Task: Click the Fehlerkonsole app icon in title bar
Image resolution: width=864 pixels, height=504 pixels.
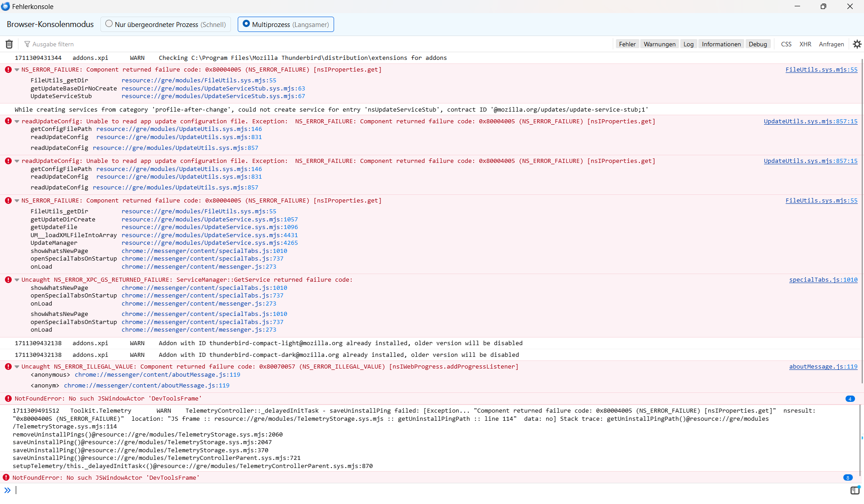Action: click(x=5, y=6)
